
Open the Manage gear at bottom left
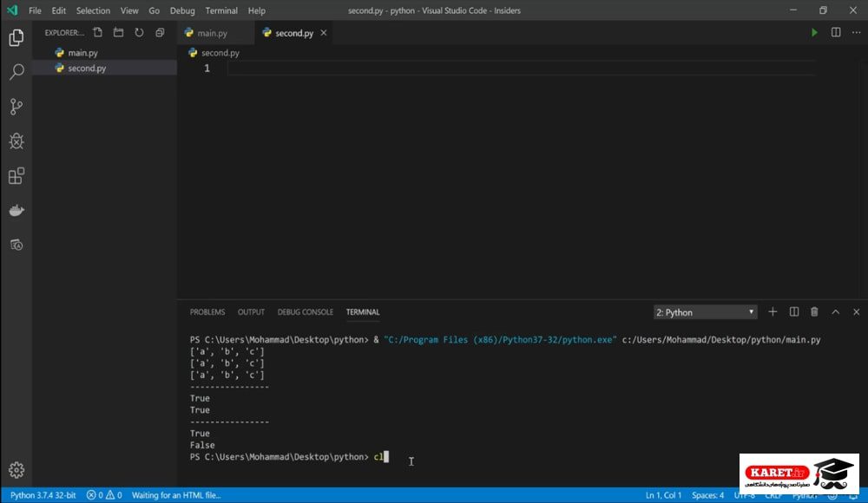click(x=16, y=470)
